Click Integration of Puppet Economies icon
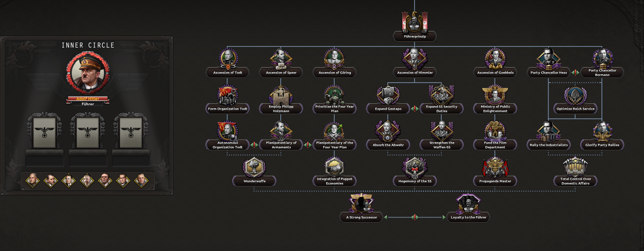 [334, 167]
